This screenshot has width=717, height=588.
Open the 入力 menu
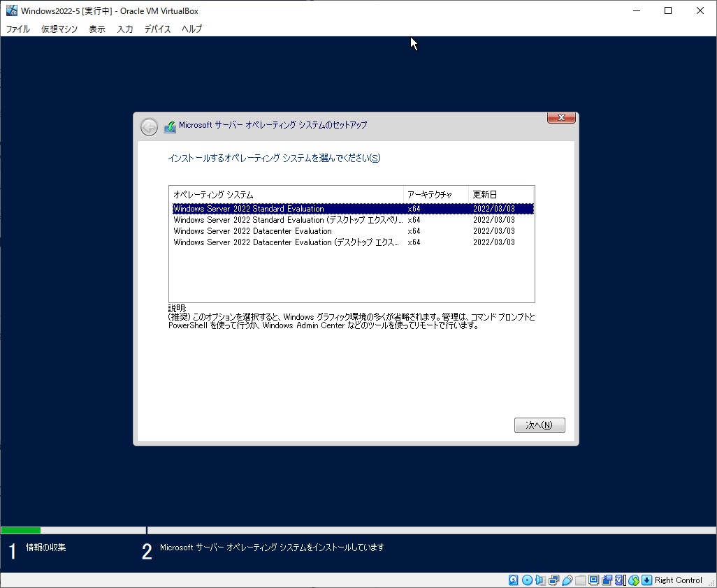coord(125,29)
